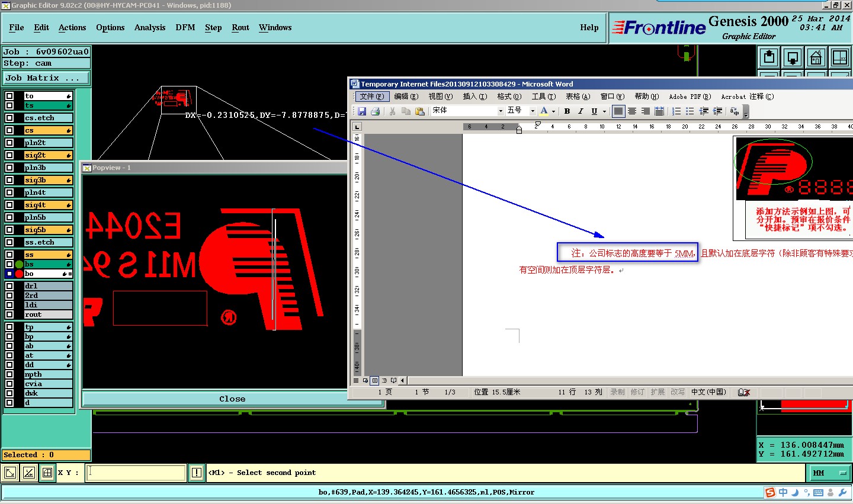Toggle checkbox for layer 'sig3b'
This screenshot has height=504, width=853.
9,180
